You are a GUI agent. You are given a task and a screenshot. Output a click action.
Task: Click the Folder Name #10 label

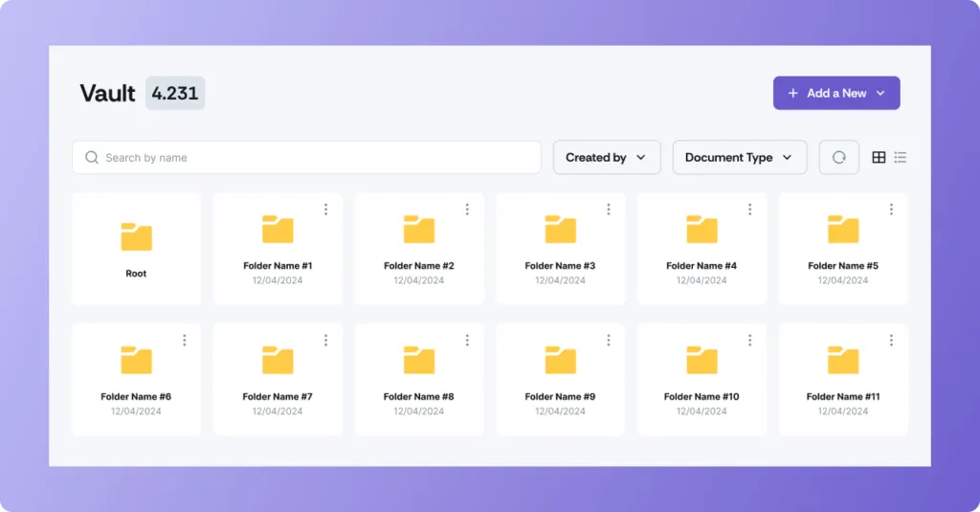702,396
